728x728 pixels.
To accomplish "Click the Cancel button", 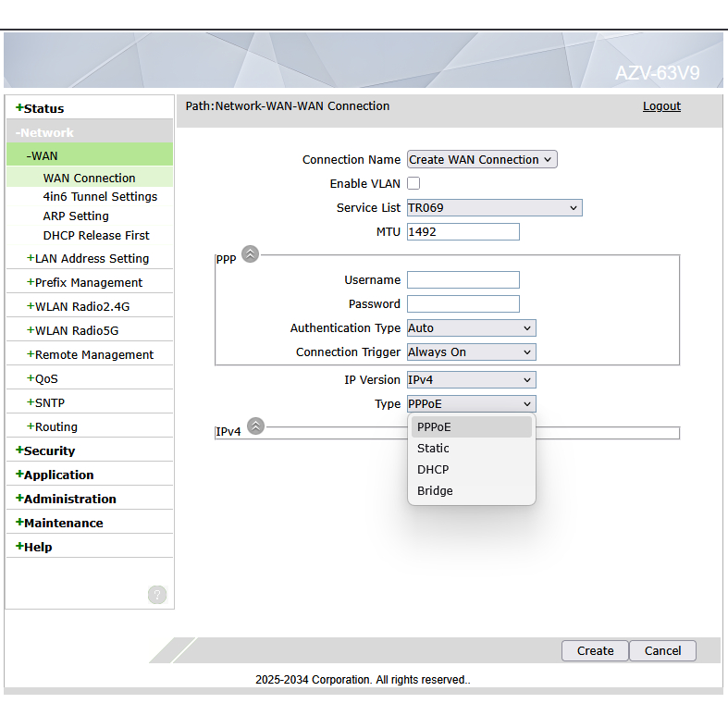I will (662, 651).
